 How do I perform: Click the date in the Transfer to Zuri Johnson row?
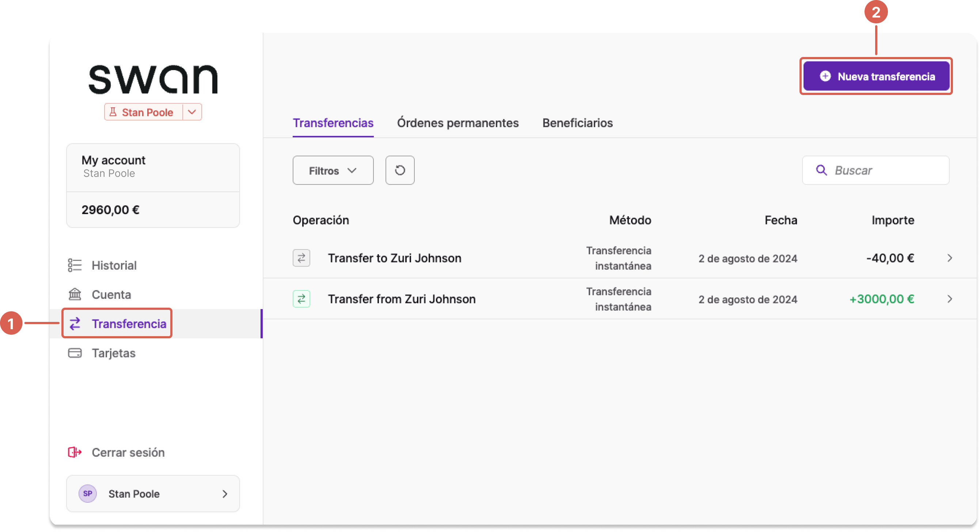(748, 258)
